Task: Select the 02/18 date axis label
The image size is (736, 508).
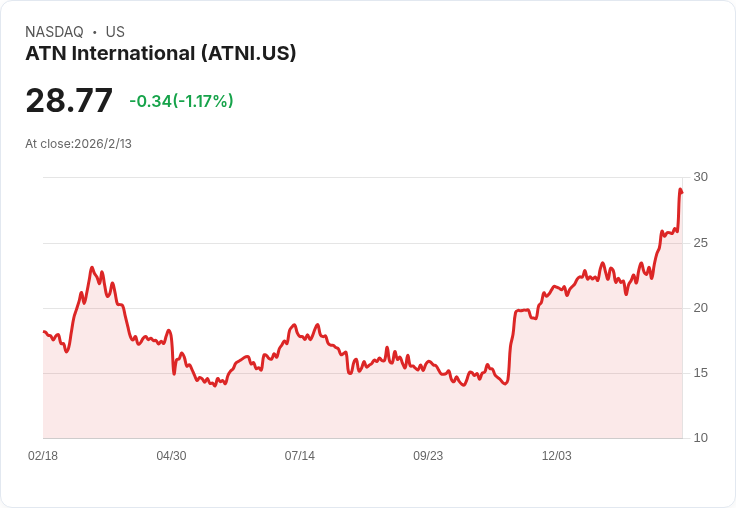Action: (x=43, y=456)
